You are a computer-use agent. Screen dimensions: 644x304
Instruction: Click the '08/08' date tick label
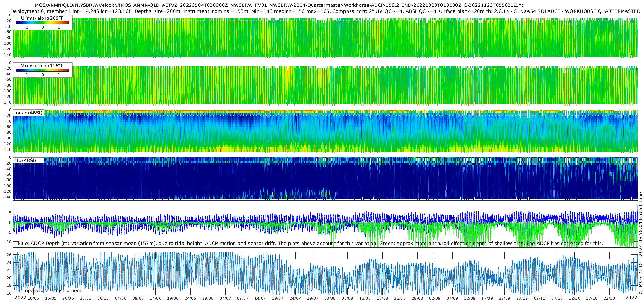click(347, 298)
